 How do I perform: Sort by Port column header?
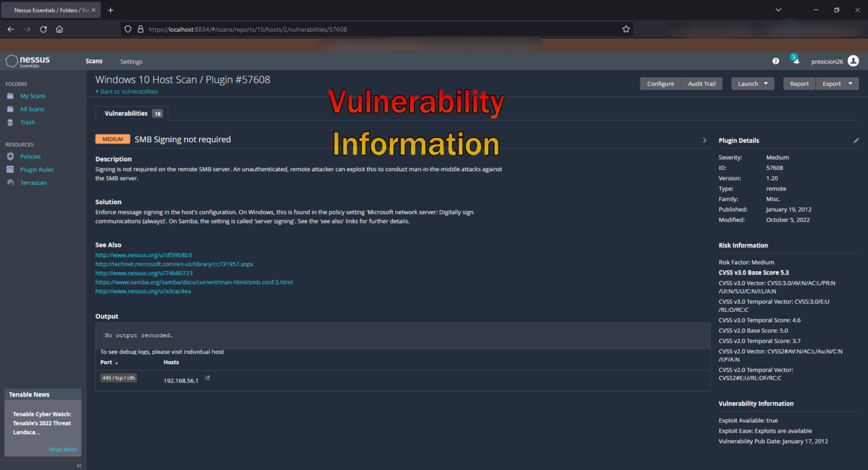pos(108,363)
